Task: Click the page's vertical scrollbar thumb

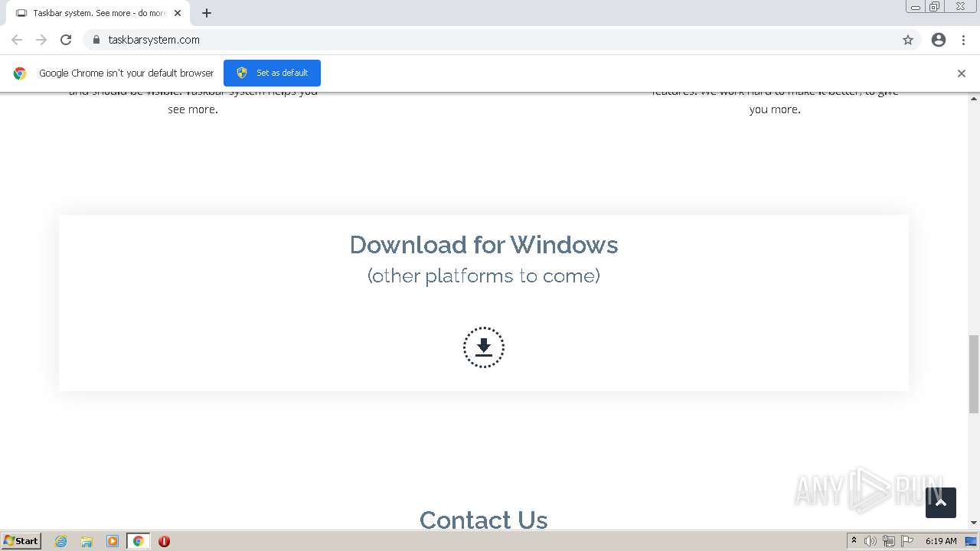Action: point(974,374)
